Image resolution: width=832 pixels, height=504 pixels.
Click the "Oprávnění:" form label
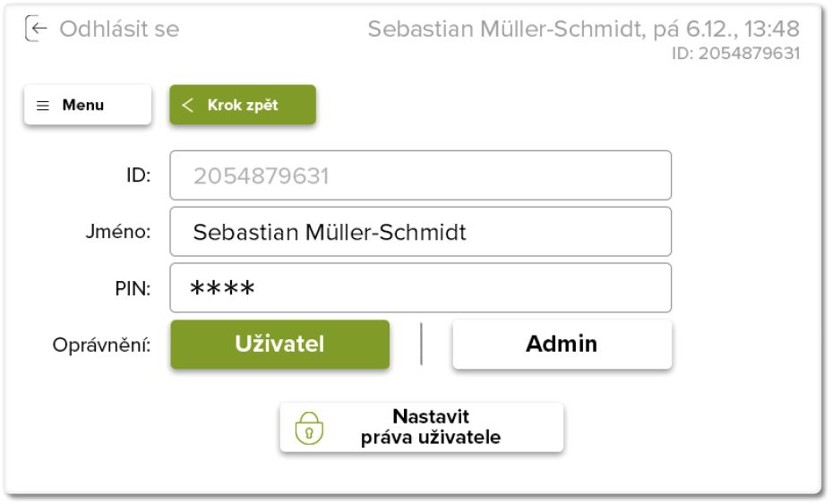pyautogui.click(x=101, y=344)
